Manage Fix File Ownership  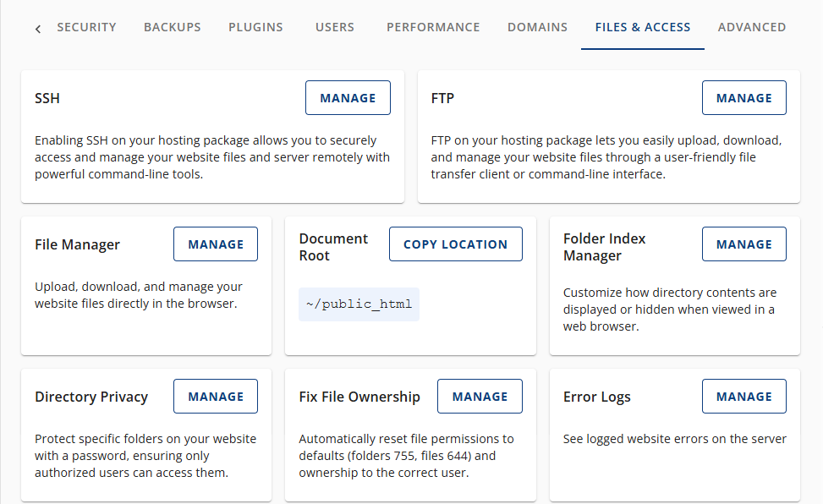click(480, 396)
